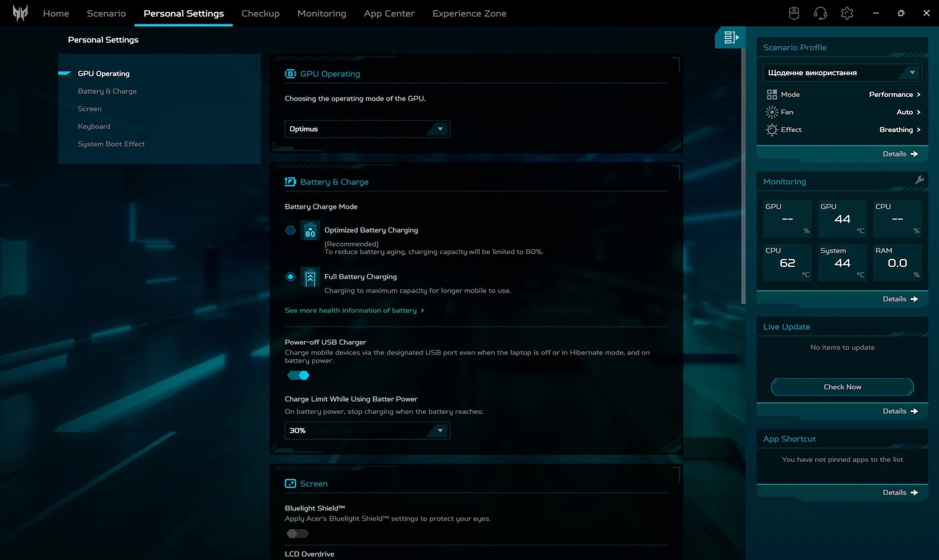Click 'You have not pinned apps' text
Viewport: 939px width, 560px height.
click(x=842, y=459)
